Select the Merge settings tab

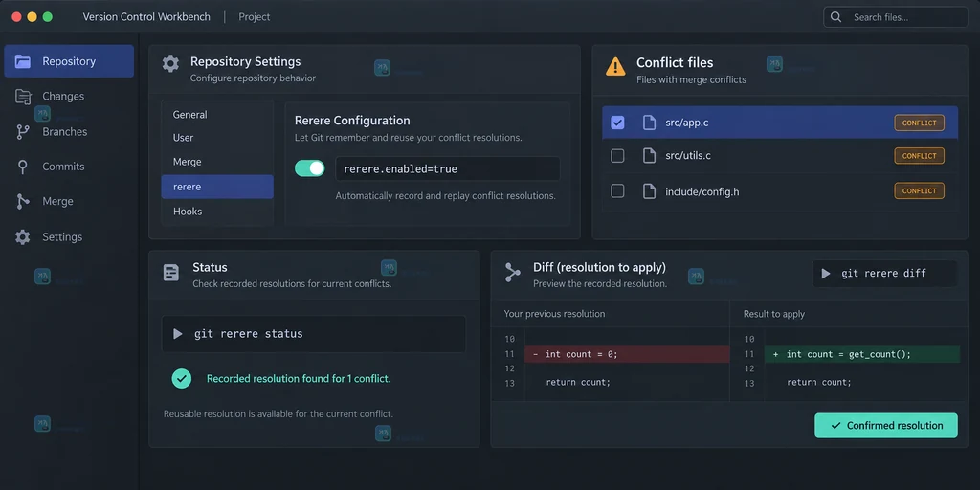[217, 162]
